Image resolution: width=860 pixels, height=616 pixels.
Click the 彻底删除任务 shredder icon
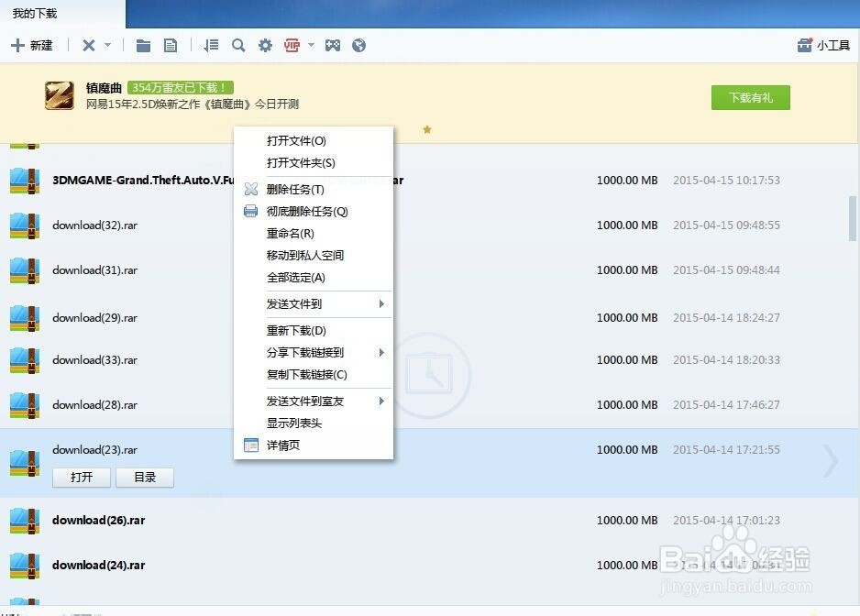[x=250, y=211]
